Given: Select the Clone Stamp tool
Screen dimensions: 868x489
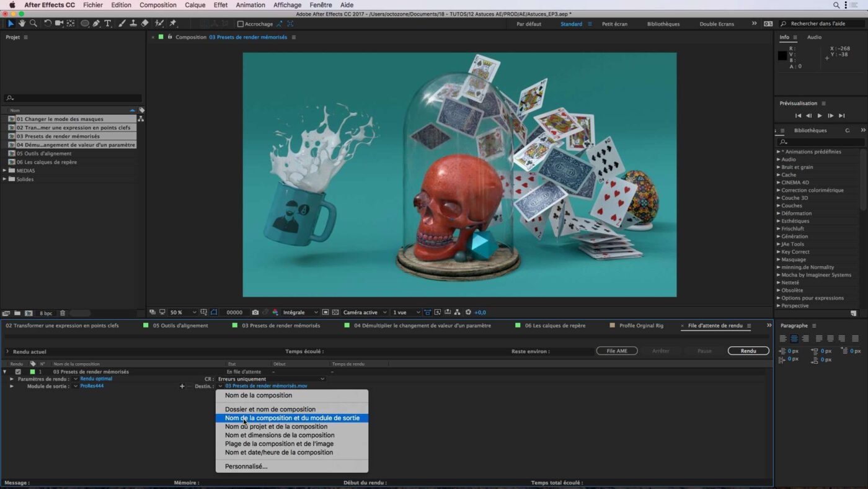Looking at the screenshot, I should click(x=134, y=24).
